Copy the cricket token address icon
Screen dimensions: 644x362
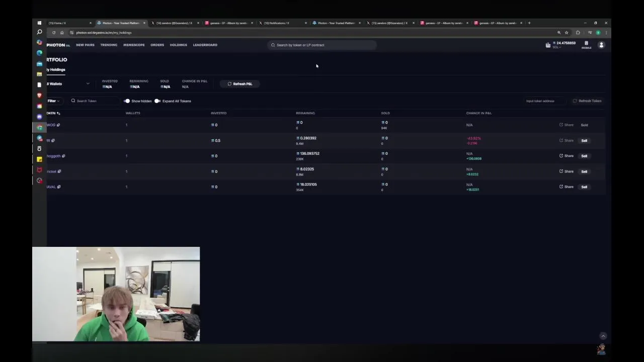click(59, 171)
